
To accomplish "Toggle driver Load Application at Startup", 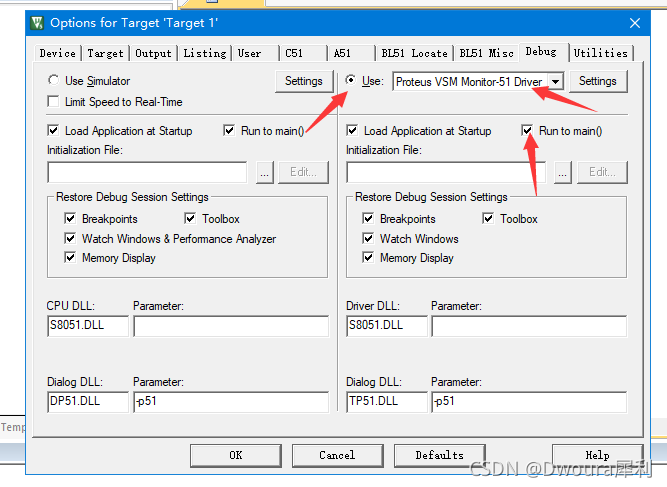I will (352, 130).
